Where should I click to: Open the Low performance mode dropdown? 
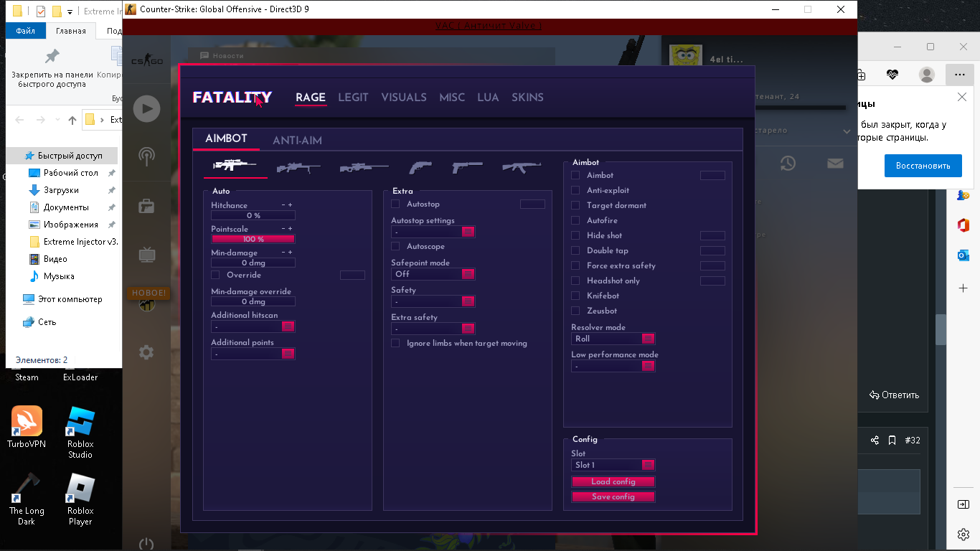pos(613,366)
